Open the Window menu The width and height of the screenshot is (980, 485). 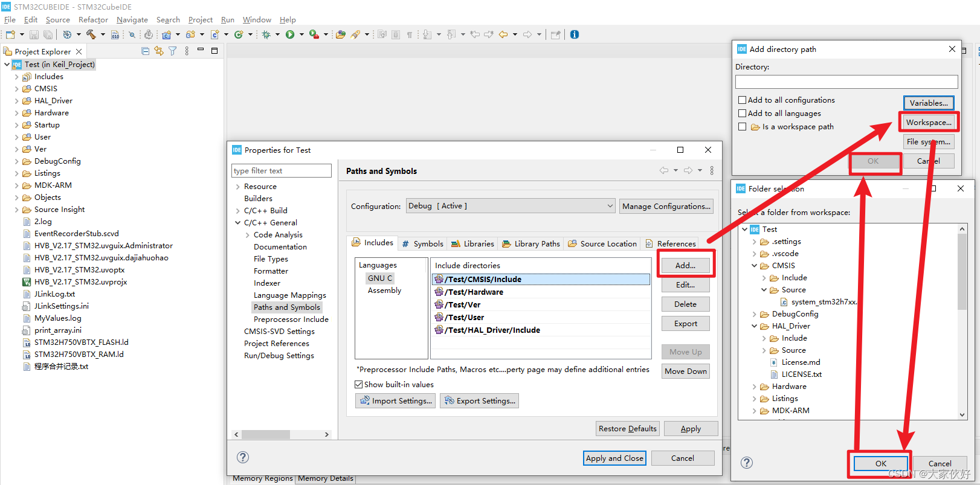[x=257, y=20]
